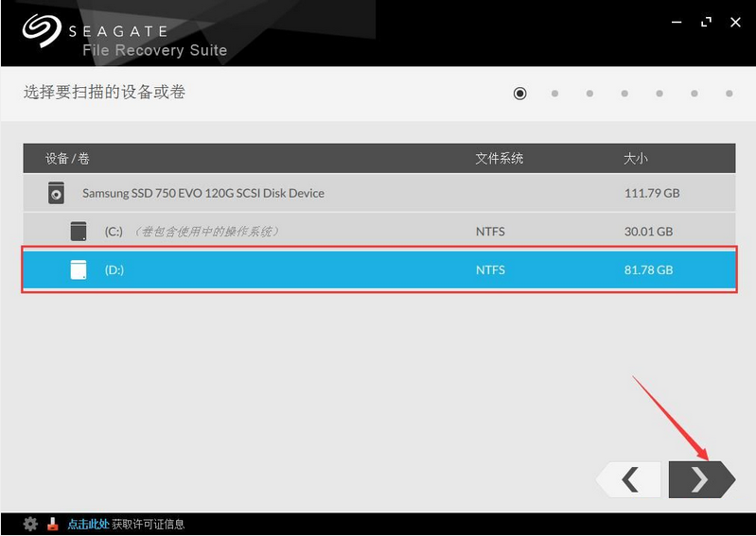Click the 点击此处 license link
756x536 pixels.
pos(88,524)
